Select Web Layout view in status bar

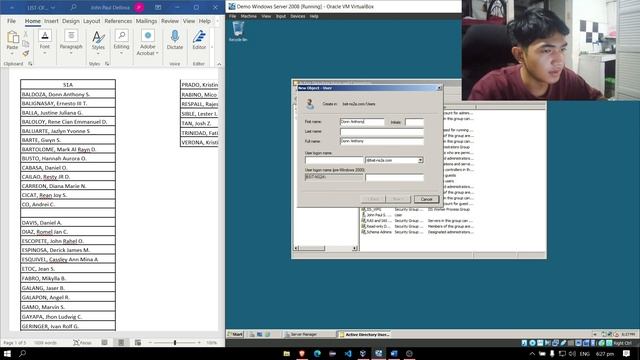138,342
